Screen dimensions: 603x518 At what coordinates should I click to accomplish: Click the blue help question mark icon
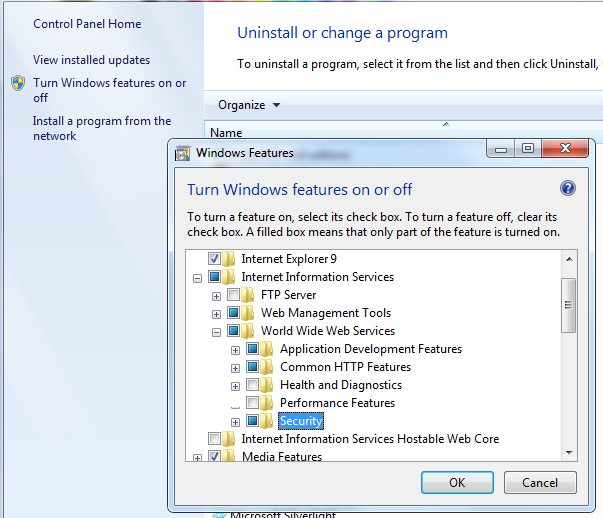(x=568, y=188)
